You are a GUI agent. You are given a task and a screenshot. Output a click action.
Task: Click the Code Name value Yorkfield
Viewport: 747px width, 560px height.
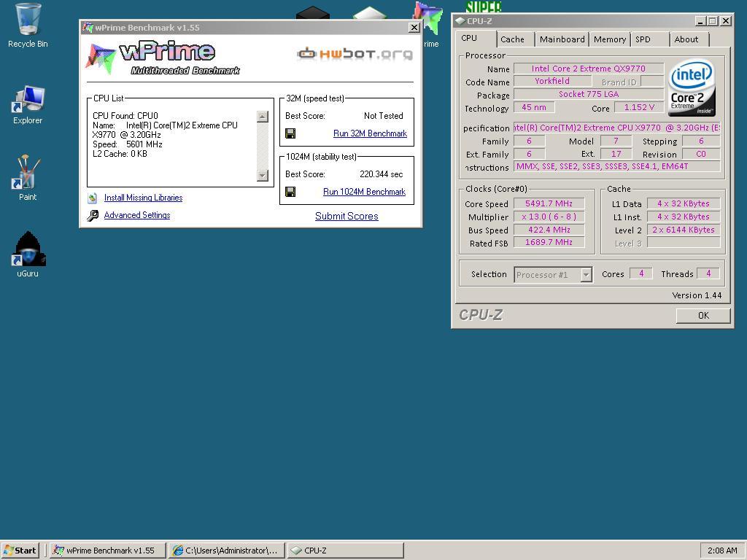coord(552,82)
